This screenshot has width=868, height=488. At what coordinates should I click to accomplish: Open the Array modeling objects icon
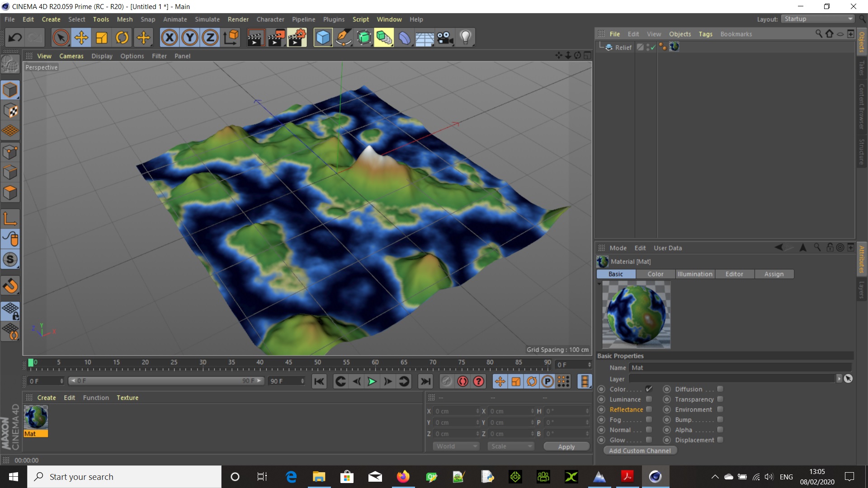point(384,38)
